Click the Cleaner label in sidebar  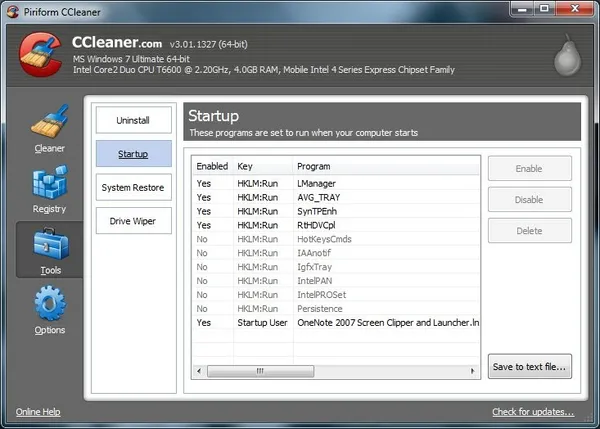[x=50, y=148]
